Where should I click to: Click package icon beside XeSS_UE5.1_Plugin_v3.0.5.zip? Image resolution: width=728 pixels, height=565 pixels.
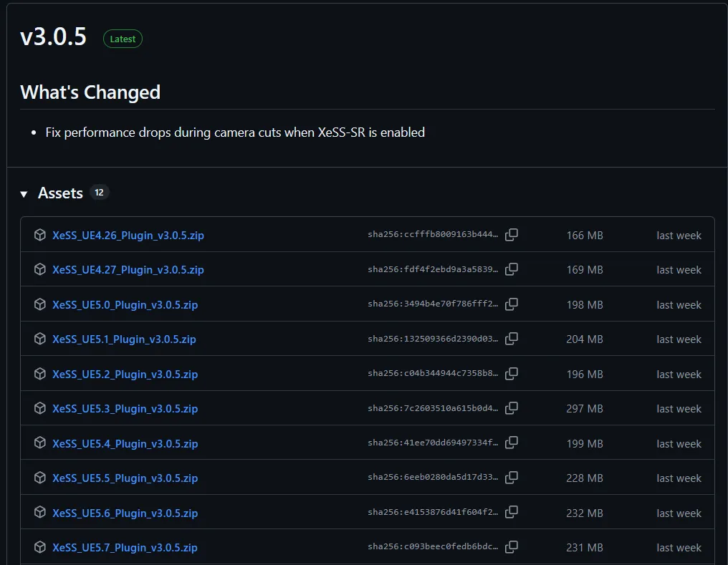[x=40, y=339]
